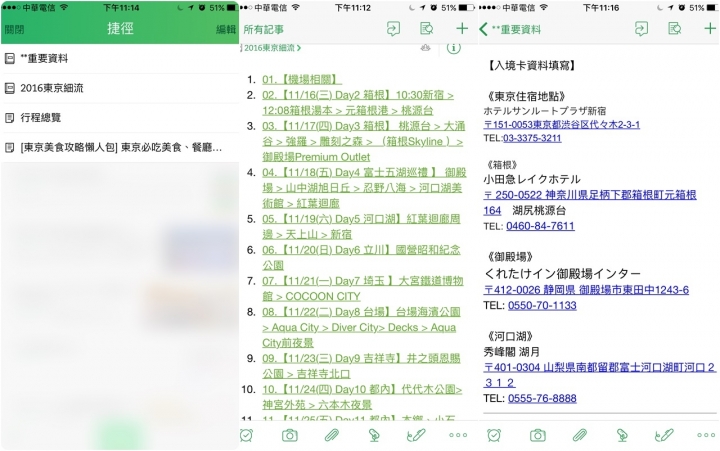This screenshot has height=451, width=720.
Task: Tap the search-in-note icon in 重要資料 note header
Action: pyautogui.click(x=675, y=29)
